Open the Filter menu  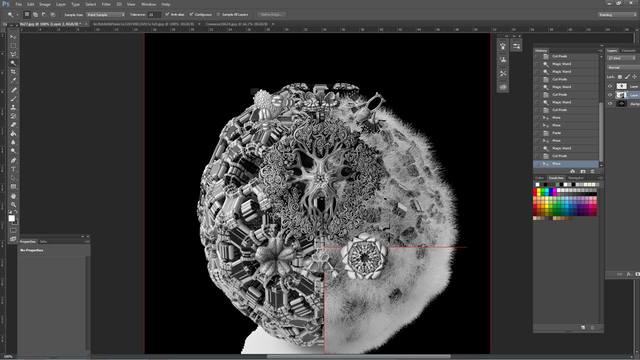[106, 4]
